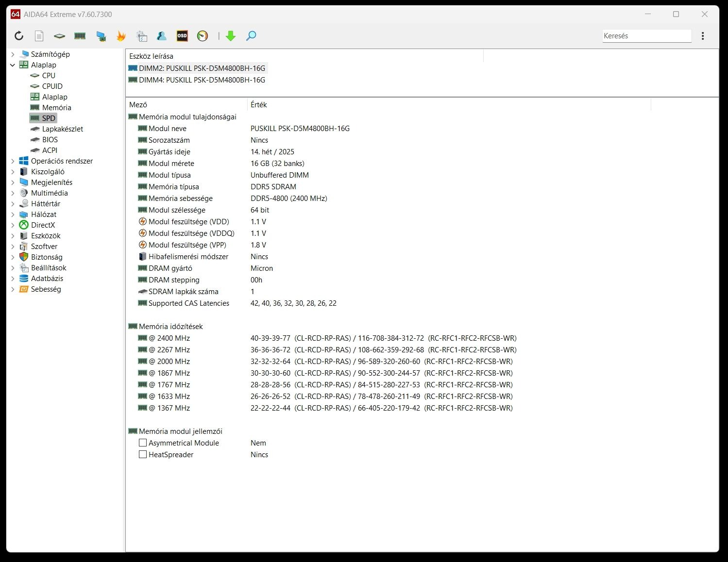Toggle the Asymmetrical Module checkbox
This screenshot has width=728, height=562.
[143, 443]
